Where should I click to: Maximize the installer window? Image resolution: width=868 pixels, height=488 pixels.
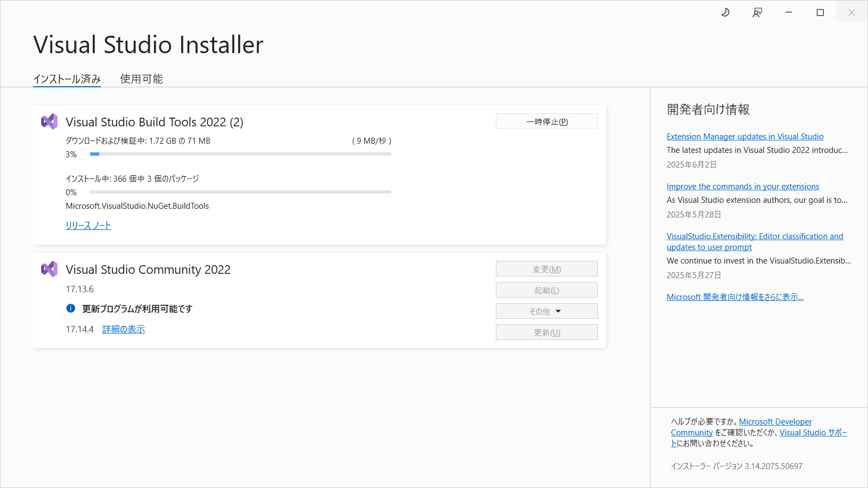click(x=820, y=12)
